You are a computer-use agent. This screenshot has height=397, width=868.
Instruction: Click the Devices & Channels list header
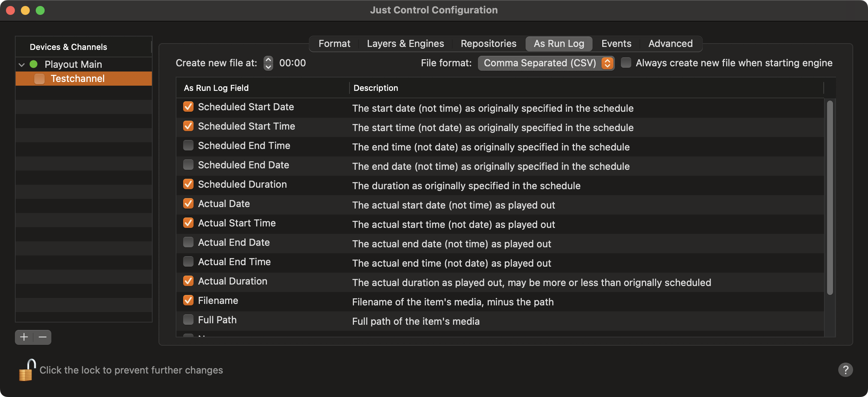pos(83,47)
